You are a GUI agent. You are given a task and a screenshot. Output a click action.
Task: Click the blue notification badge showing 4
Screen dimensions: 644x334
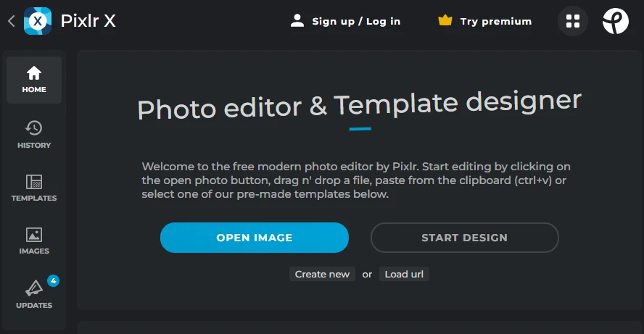coord(54,280)
